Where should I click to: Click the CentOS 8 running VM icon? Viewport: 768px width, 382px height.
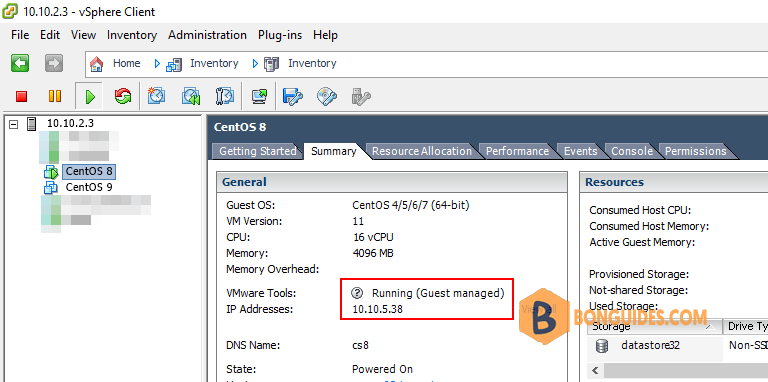coord(51,172)
